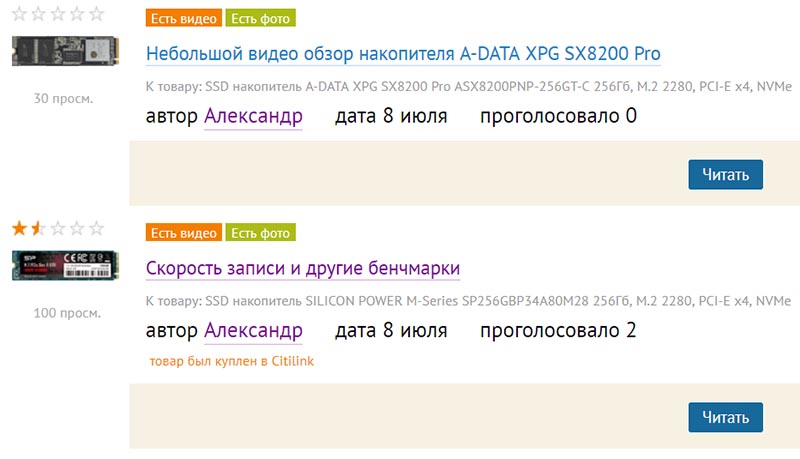Image resolution: width=800 pixels, height=459 pixels.
Task: Click Читать button for the A-DATA review
Action: click(726, 174)
